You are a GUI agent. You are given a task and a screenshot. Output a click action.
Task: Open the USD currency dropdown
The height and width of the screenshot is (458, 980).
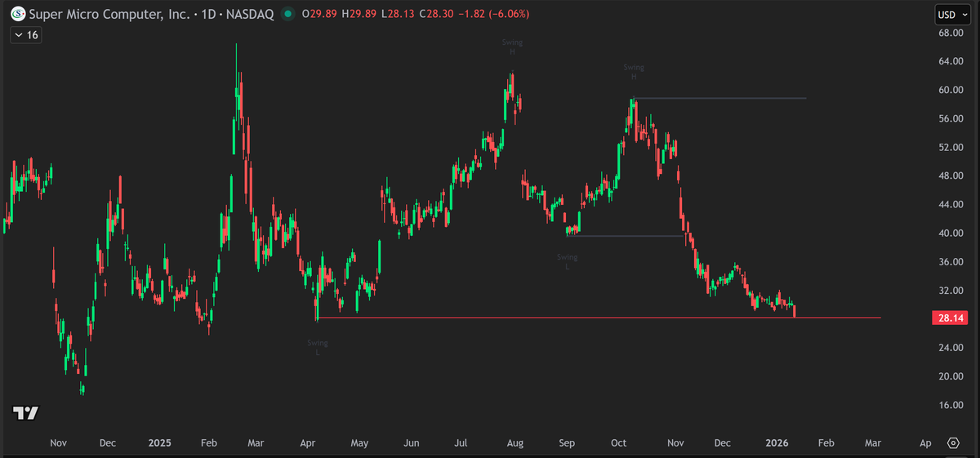tap(954, 15)
